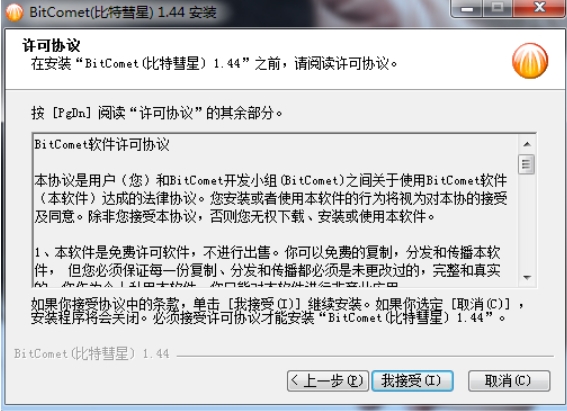Screen dimensions: 567x411
Task: Click the license scrollbar down arrow
Action: [x=527, y=278]
